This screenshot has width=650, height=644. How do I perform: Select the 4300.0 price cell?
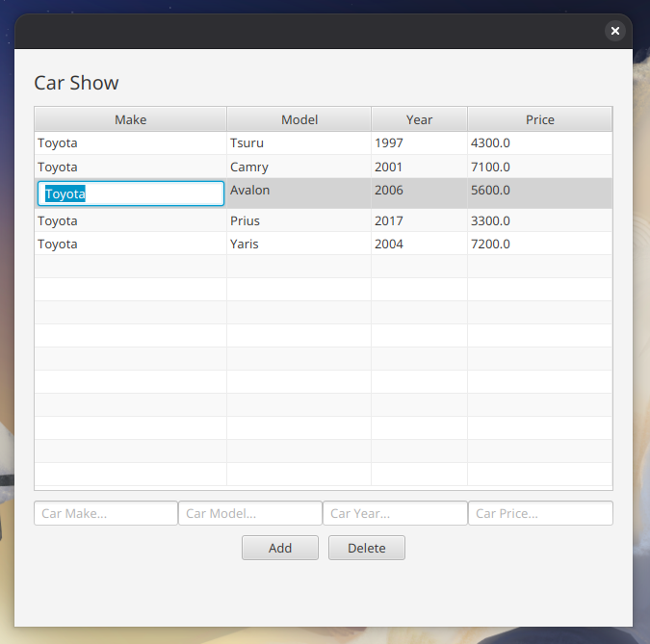point(539,143)
